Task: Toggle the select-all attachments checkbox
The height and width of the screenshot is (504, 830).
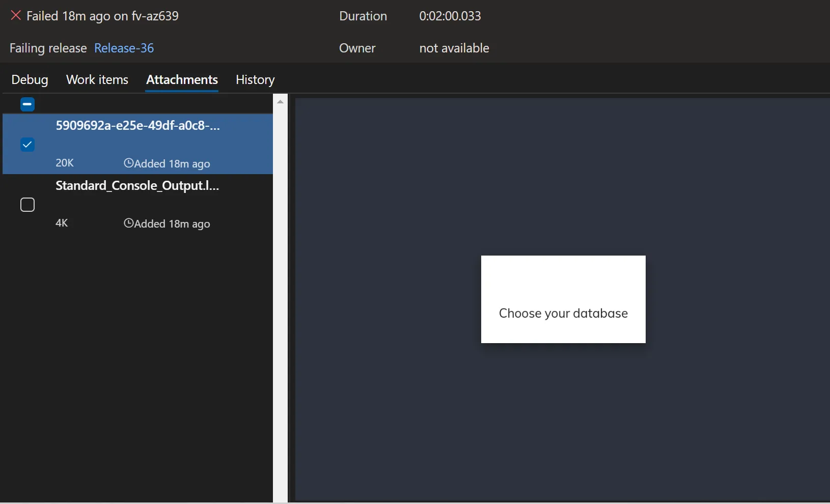Action: pos(27,104)
